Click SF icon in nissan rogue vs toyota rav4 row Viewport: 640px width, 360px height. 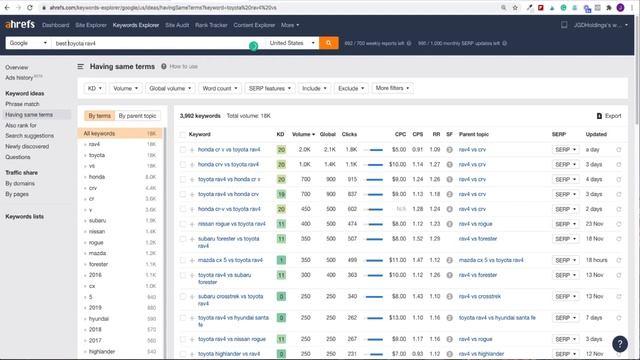[449, 224]
